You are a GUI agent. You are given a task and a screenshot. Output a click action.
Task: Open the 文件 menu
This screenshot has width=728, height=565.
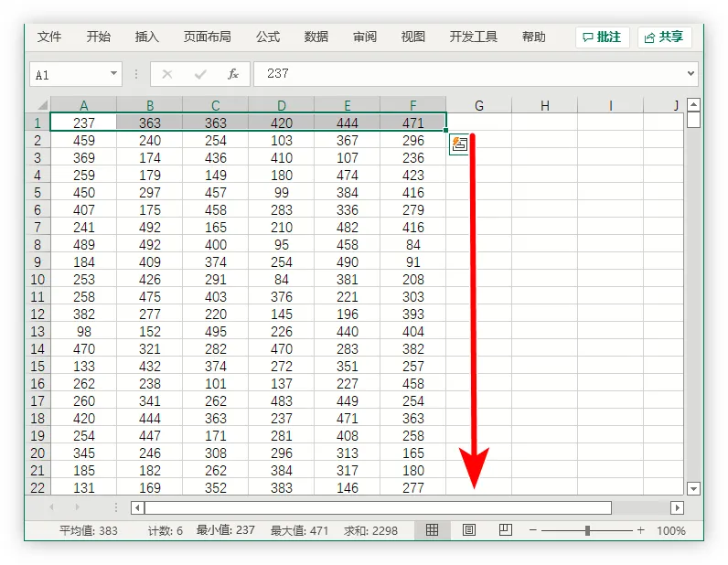point(49,37)
